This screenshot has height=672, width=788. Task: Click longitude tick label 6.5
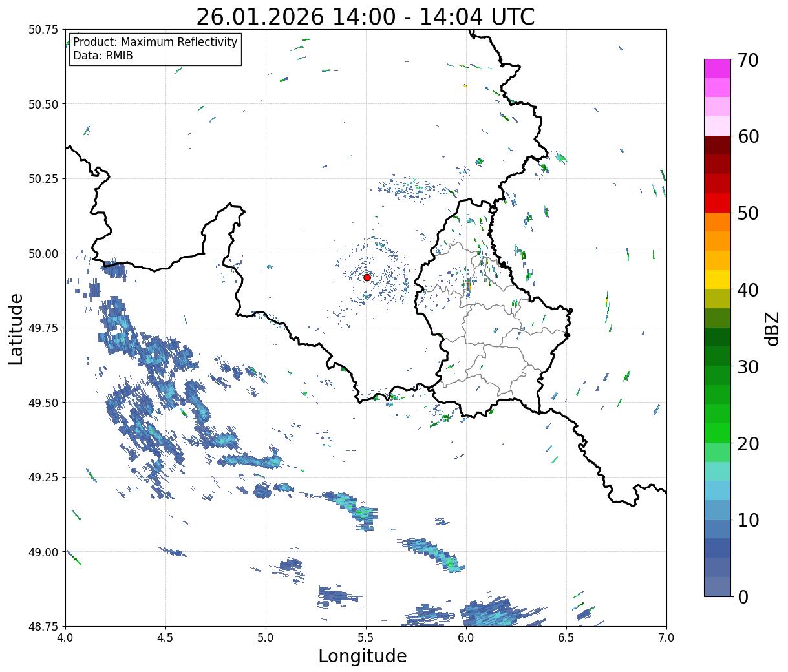[x=566, y=638]
